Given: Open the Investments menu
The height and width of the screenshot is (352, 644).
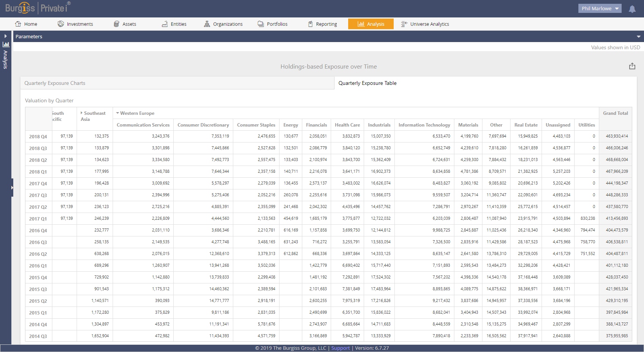Looking at the screenshot, I should pyautogui.click(x=75, y=24).
